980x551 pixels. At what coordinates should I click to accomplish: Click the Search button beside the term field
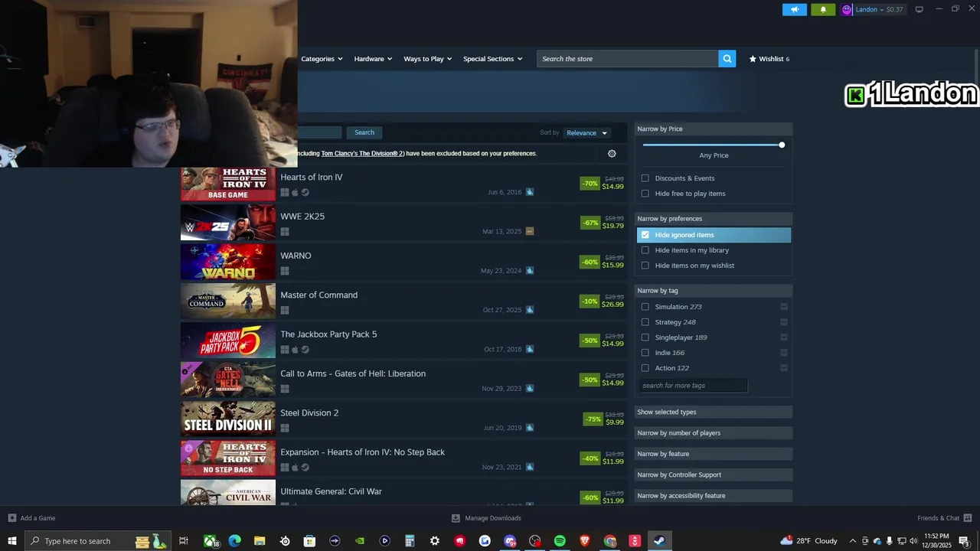pyautogui.click(x=364, y=132)
